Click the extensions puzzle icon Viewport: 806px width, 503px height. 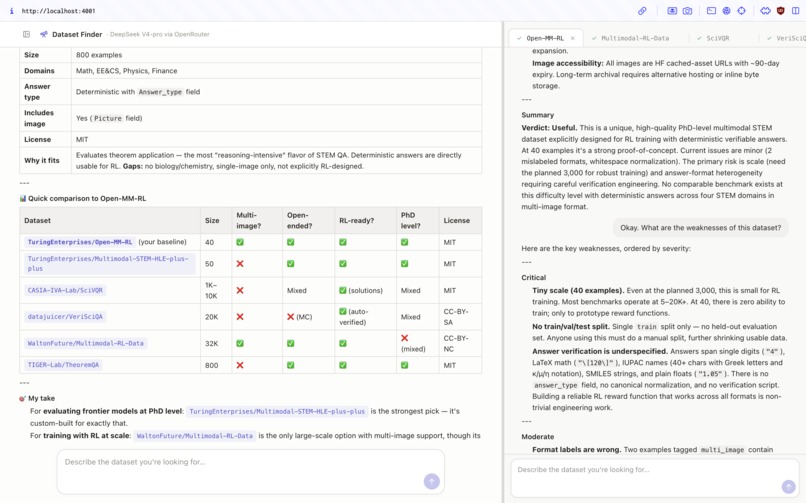click(765, 11)
